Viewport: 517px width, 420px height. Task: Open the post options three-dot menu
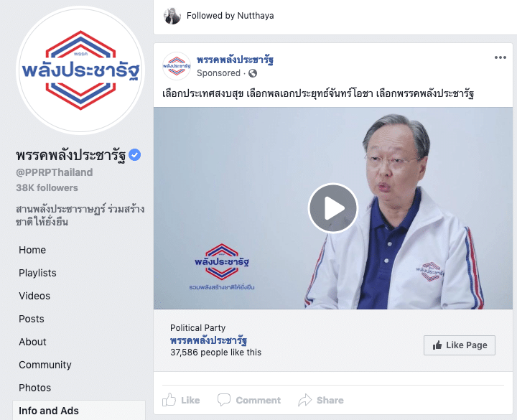(500, 57)
